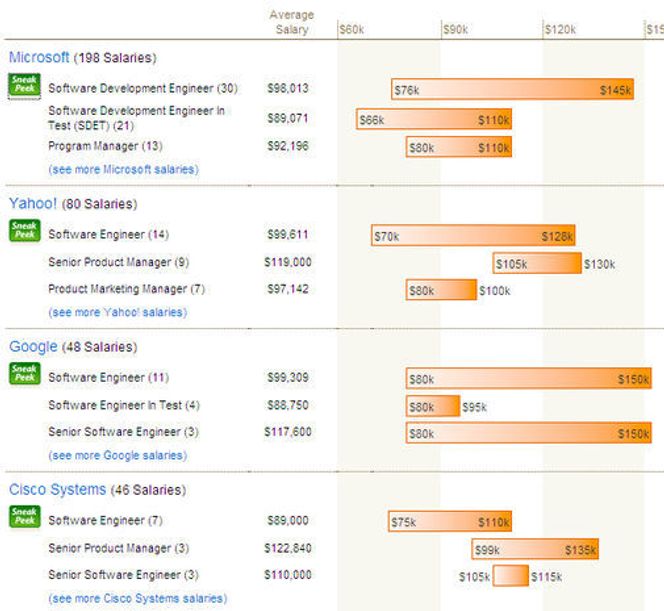
Task: Click see more Yahoo! salaries
Action: point(118,312)
